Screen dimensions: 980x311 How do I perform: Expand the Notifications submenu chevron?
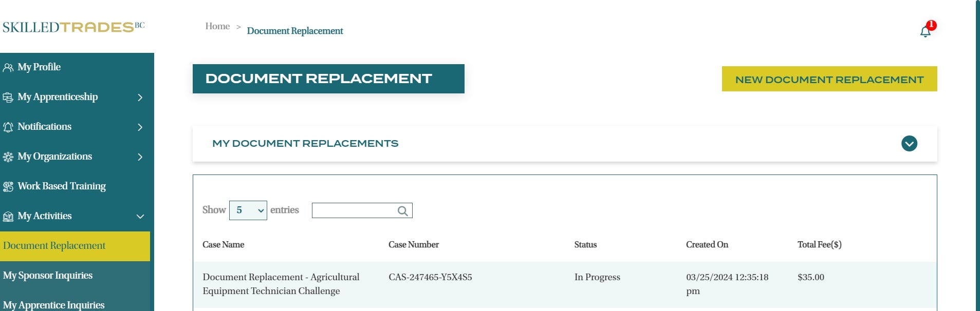tap(140, 127)
